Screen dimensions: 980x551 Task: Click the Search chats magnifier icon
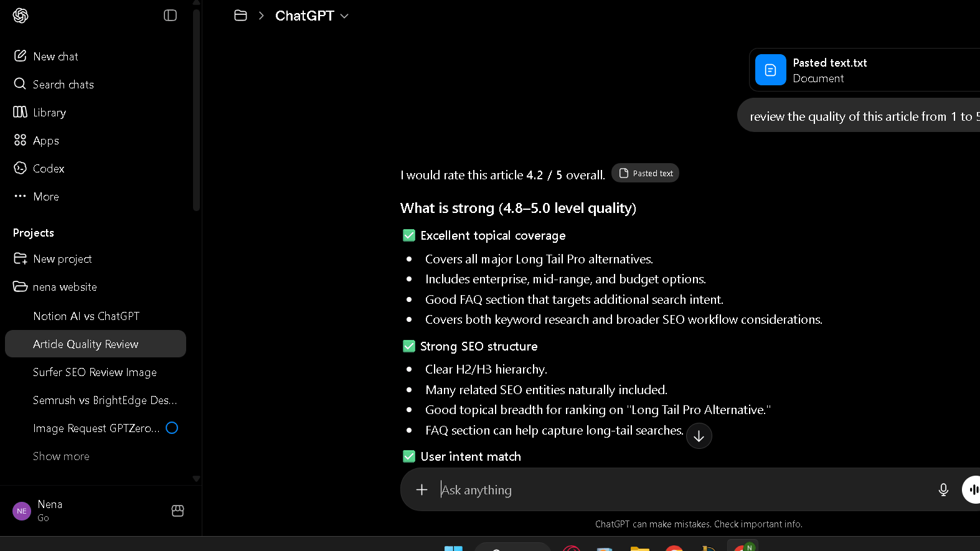click(20, 83)
